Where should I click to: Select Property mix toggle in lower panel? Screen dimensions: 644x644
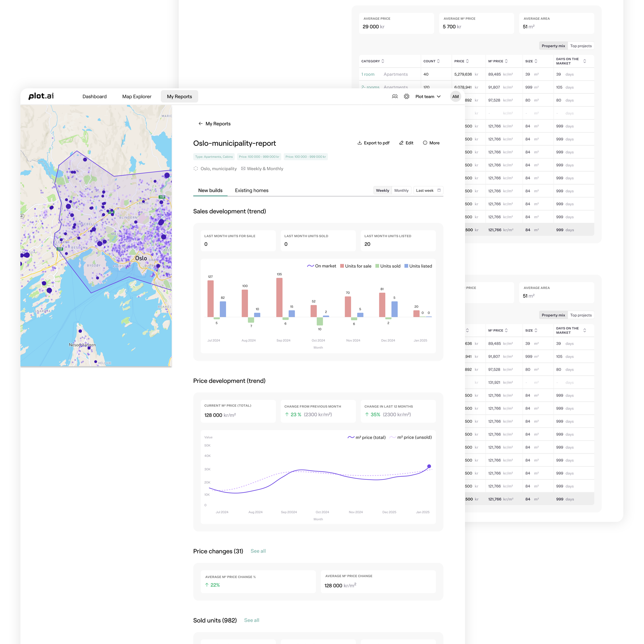click(x=553, y=315)
